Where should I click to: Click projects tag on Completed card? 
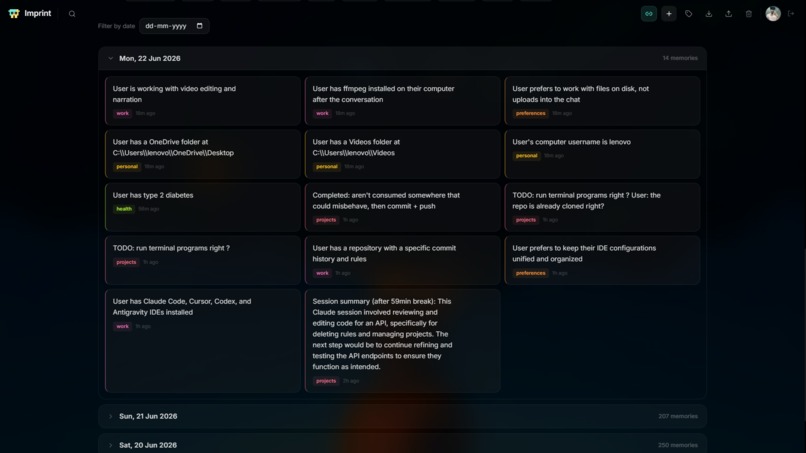click(326, 220)
